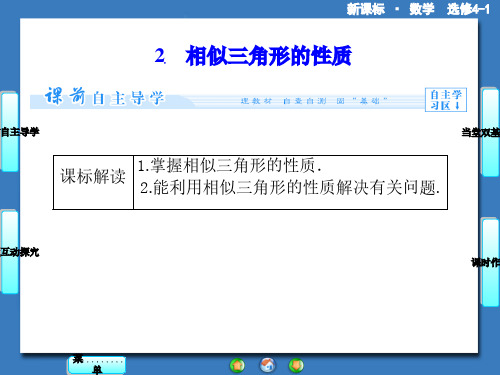The image size is (500, 375).
Task: Click the 课标解读 table cell
Action: pos(93,182)
